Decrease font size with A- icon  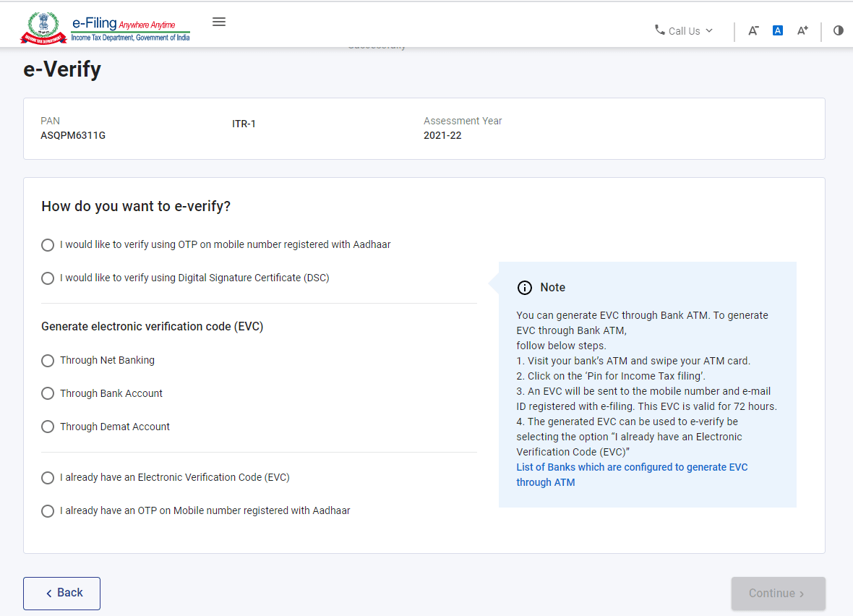753,30
